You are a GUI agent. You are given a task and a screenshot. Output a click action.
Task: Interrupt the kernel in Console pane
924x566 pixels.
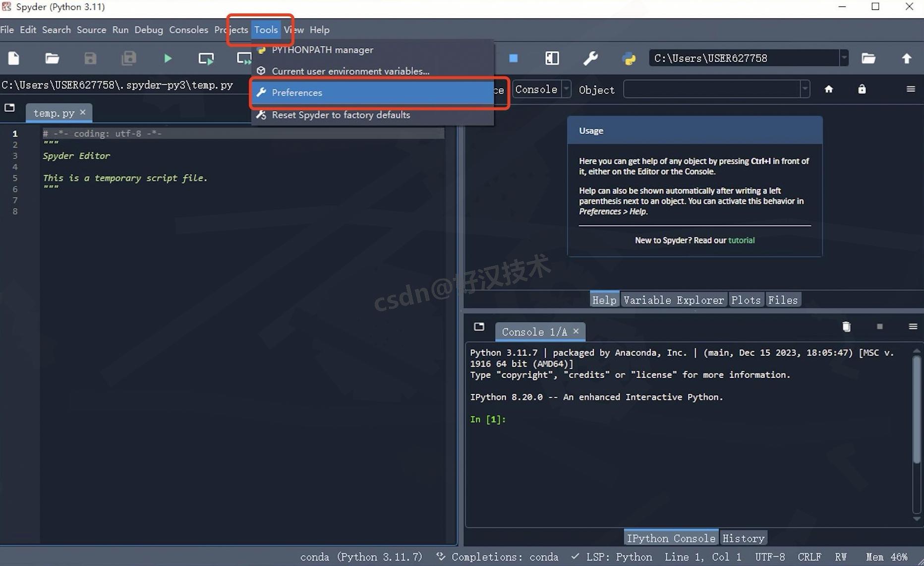880,326
